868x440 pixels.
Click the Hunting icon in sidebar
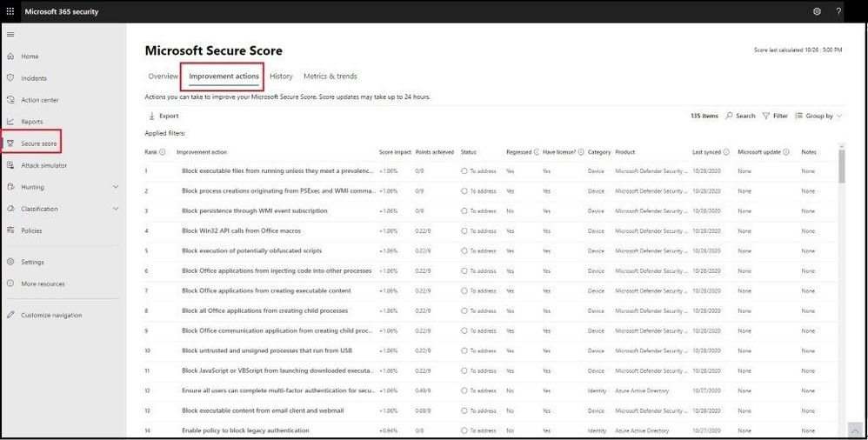[x=10, y=187]
